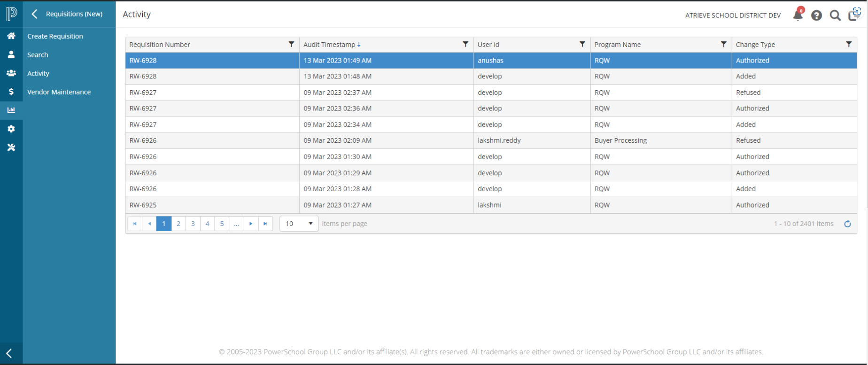
Task: Open the notifications bell icon
Action: coord(798,15)
